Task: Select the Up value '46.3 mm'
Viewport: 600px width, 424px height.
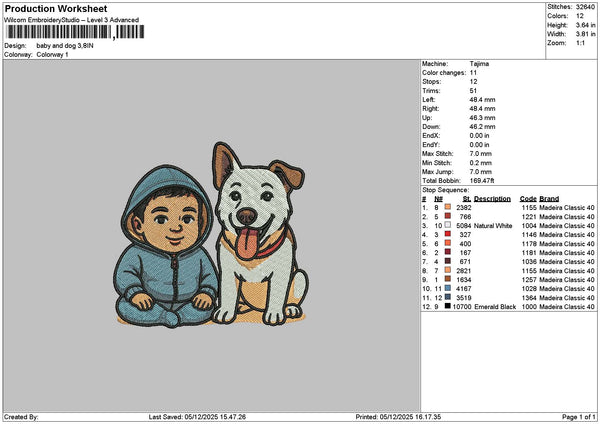Action: click(x=482, y=118)
